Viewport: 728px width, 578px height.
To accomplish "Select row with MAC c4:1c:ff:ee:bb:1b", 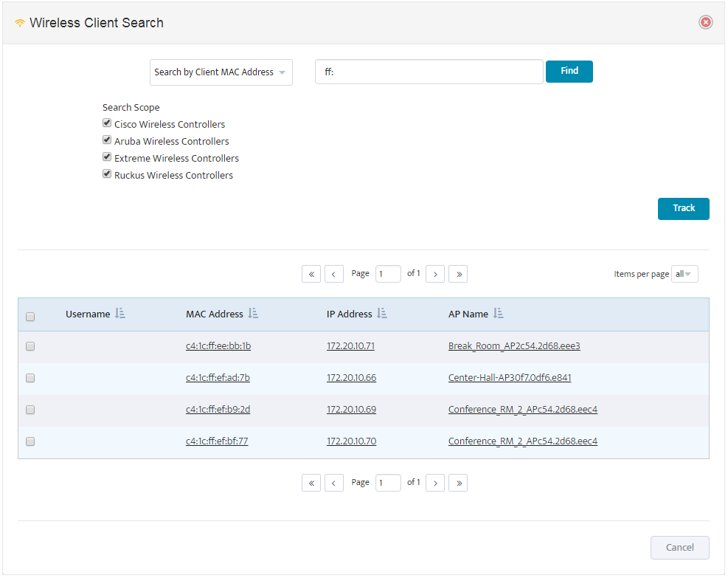I will 30,347.
